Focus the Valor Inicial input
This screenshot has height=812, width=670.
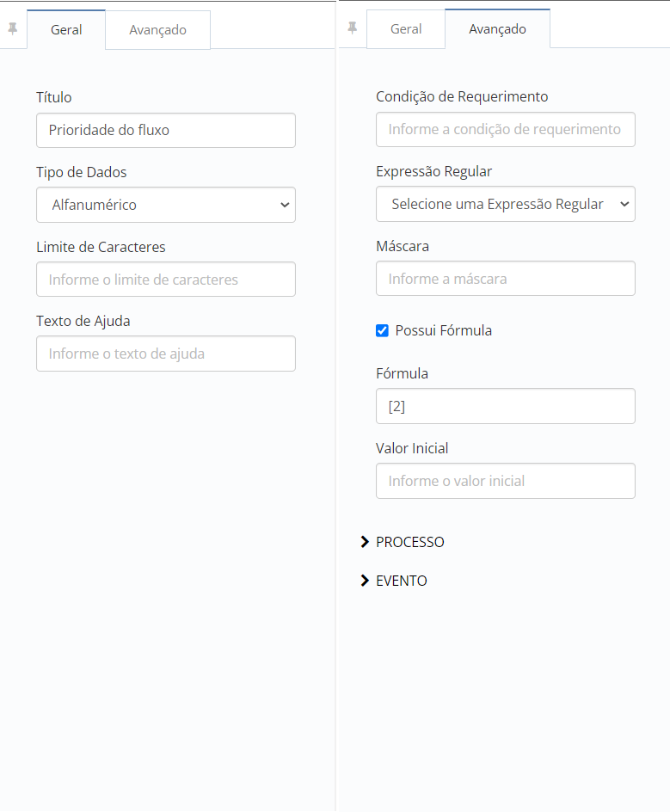(505, 481)
